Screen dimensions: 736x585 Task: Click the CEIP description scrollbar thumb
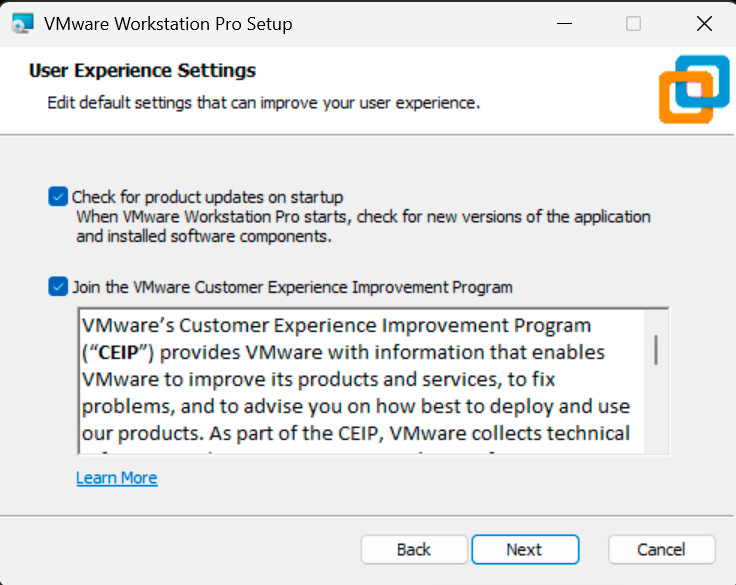click(656, 351)
